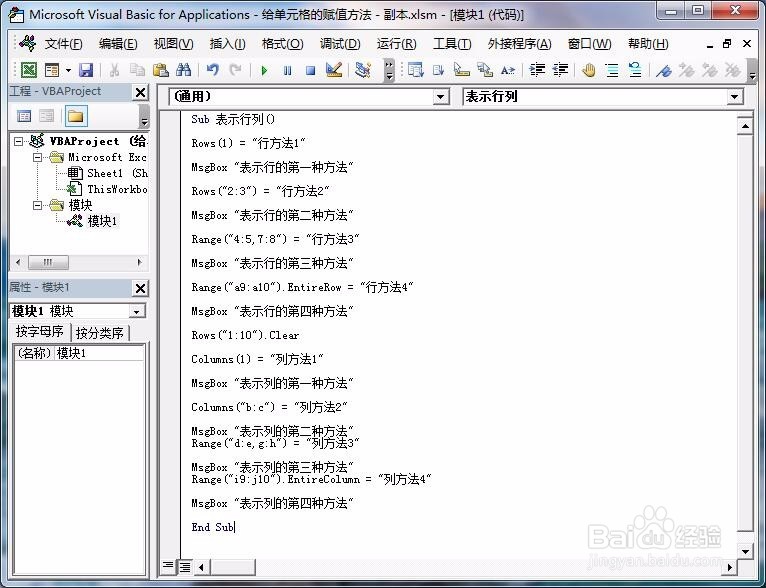Click the Reset stop icon
The width and height of the screenshot is (766, 588).
pyautogui.click(x=310, y=70)
